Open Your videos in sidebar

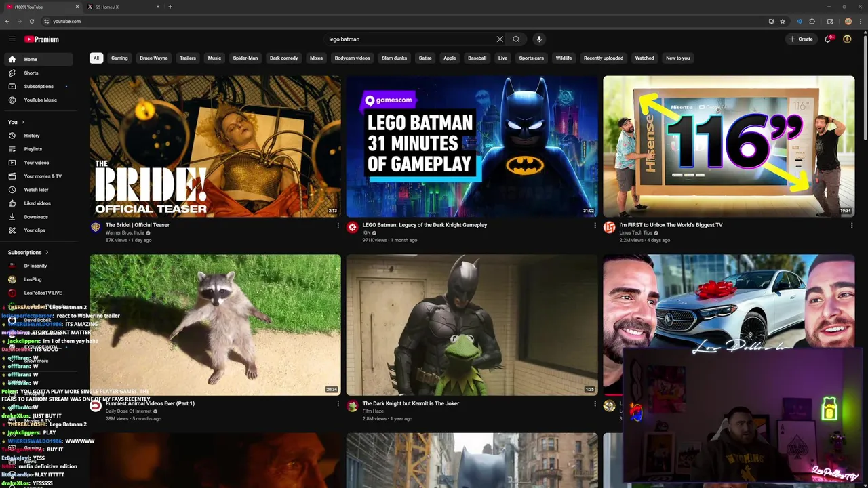click(38, 163)
